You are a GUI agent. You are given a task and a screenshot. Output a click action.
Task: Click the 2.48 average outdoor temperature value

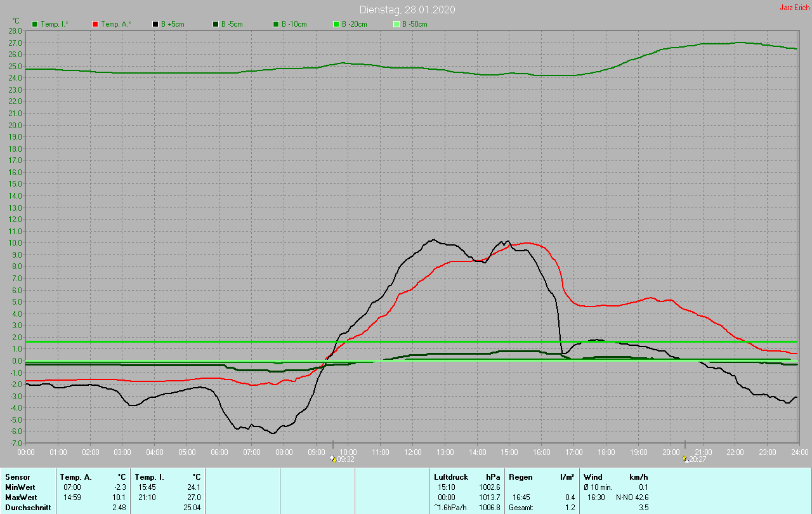pos(119,507)
